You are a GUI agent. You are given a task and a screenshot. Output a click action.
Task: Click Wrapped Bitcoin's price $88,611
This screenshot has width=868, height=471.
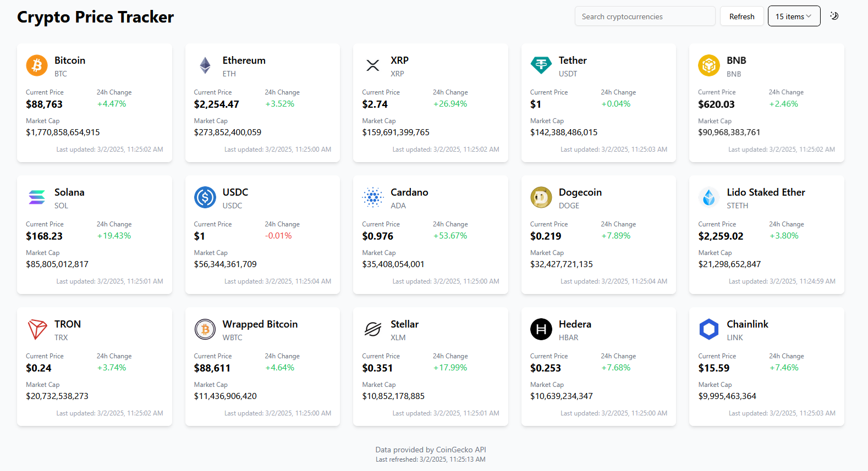pyautogui.click(x=212, y=368)
